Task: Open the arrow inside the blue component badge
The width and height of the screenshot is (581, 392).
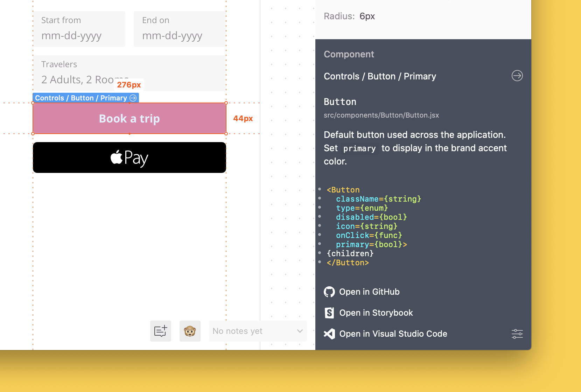Action: (x=133, y=98)
